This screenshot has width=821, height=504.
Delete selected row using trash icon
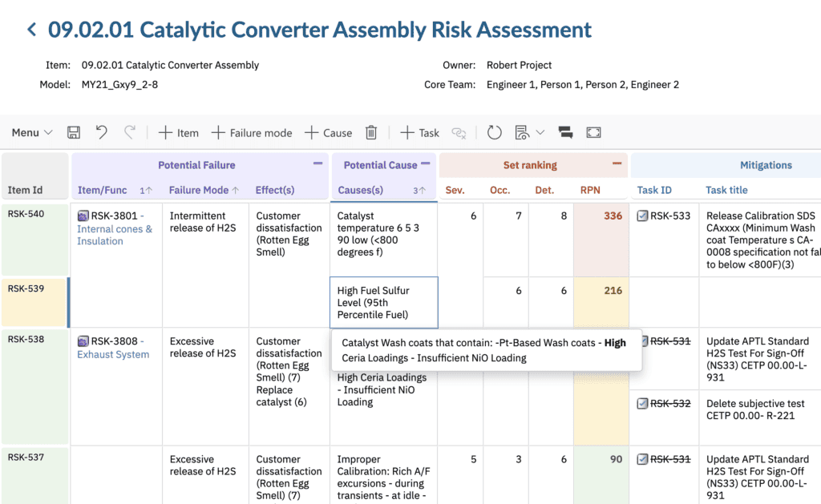pos(370,132)
